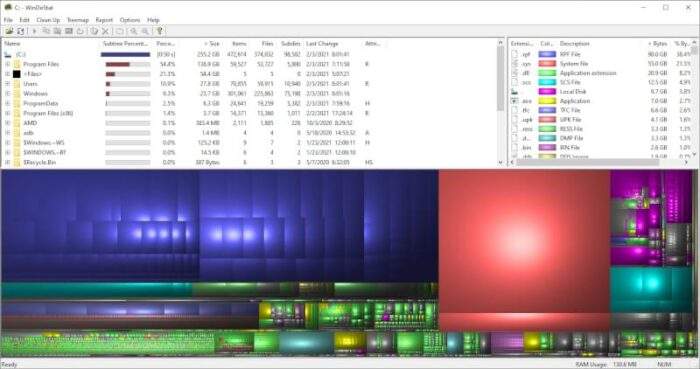Click the Help toolbar icon
Viewport: 700px width, 369px height.
click(159, 31)
